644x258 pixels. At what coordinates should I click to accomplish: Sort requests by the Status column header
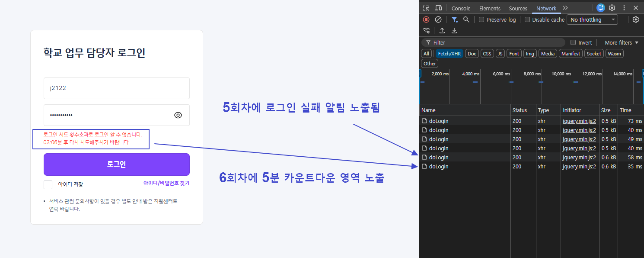point(523,110)
